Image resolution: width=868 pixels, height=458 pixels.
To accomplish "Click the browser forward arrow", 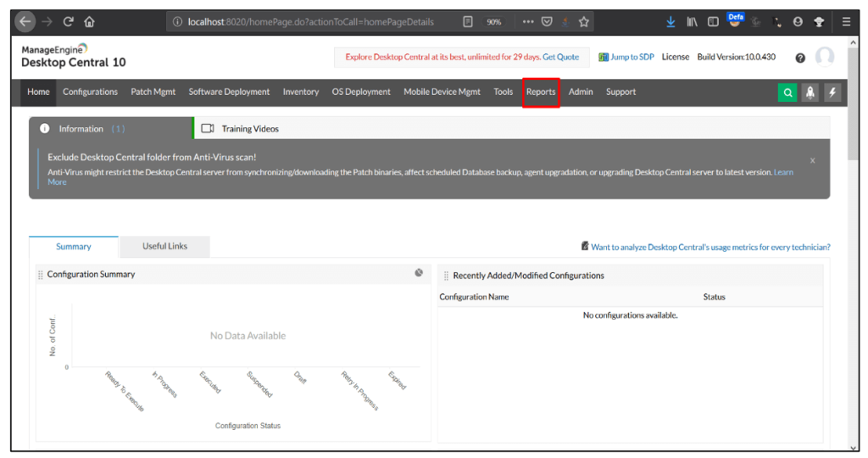I will point(47,21).
